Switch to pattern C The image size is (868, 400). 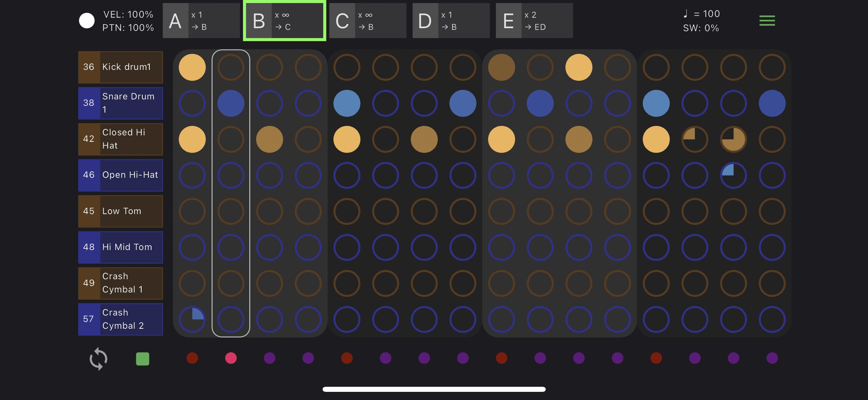pyautogui.click(x=368, y=21)
